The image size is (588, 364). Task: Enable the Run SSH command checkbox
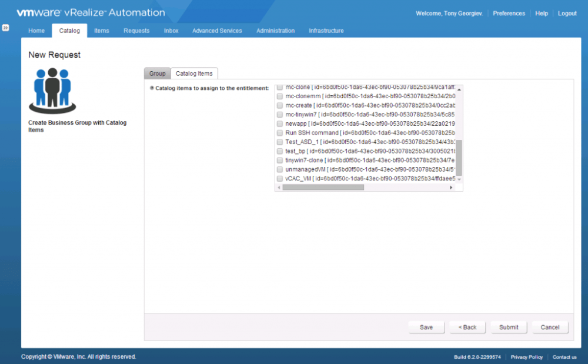click(x=280, y=133)
